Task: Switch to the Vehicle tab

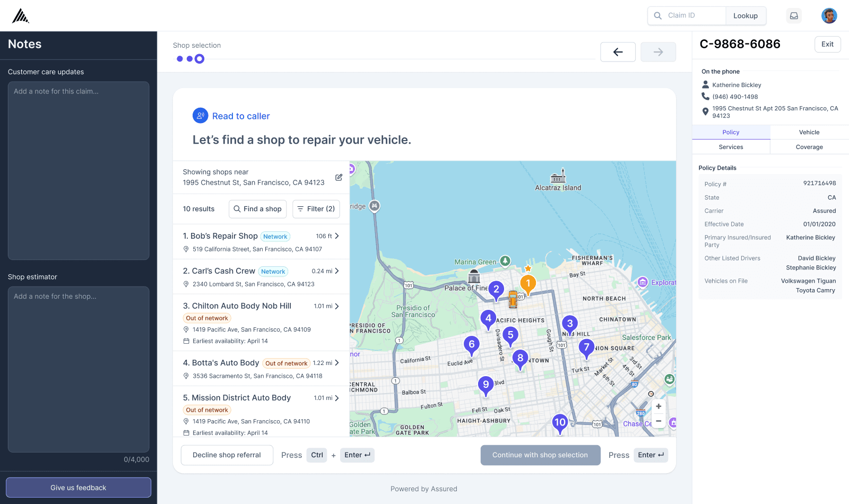Action: 809,132
